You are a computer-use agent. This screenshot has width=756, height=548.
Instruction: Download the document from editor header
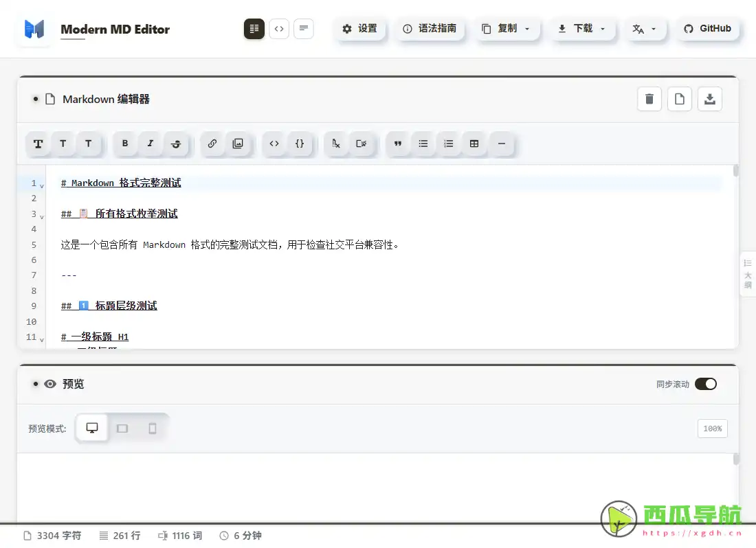click(710, 99)
